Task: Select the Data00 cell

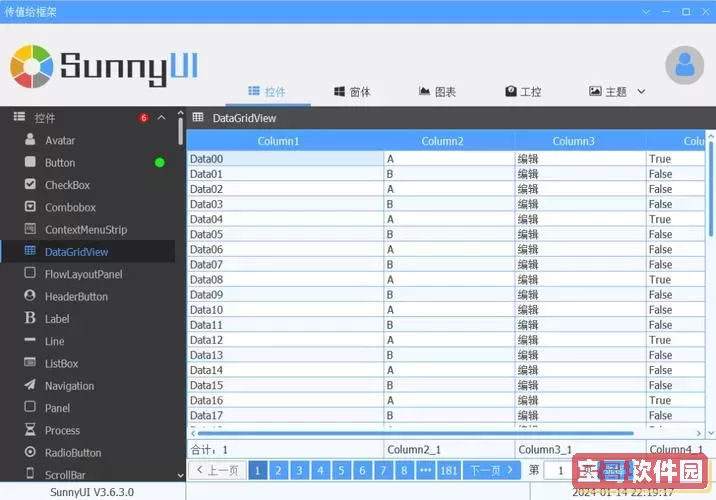Action: (x=285, y=159)
